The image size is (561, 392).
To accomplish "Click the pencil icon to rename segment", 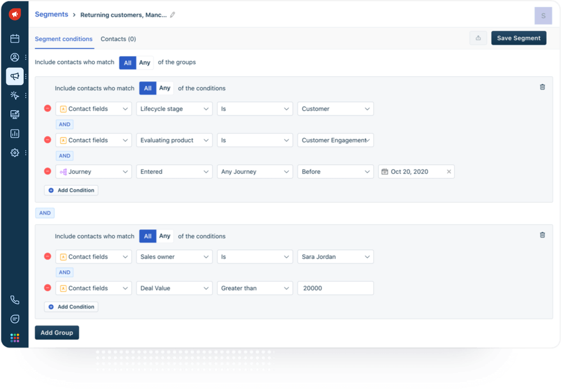I will click(173, 15).
